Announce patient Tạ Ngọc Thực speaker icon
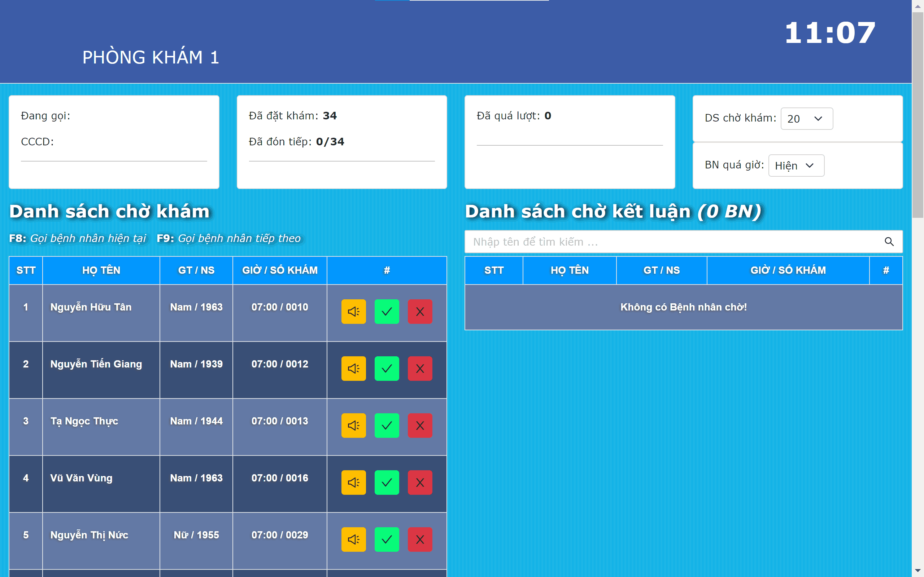The width and height of the screenshot is (924, 577). [353, 426]
